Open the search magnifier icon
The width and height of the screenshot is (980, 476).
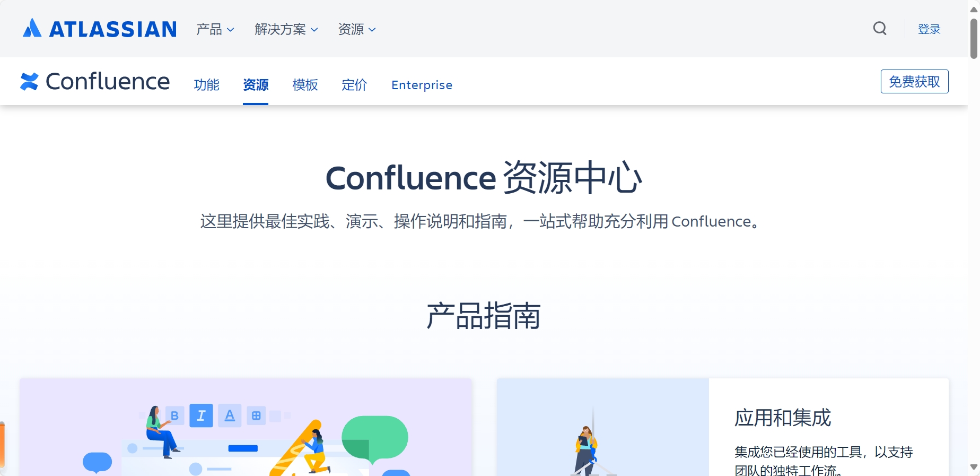click(x=880, y=29)
